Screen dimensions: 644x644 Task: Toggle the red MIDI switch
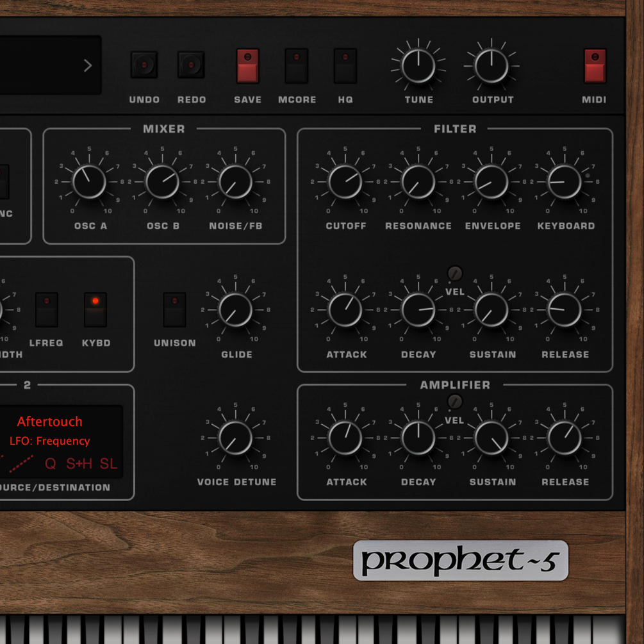tap(595, 66)
